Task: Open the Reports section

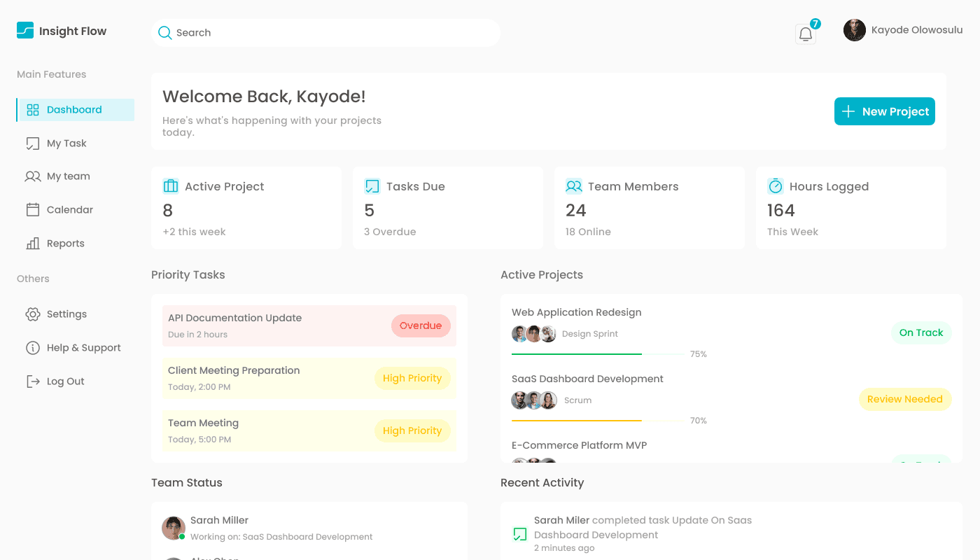Action: tap(65, 244)
